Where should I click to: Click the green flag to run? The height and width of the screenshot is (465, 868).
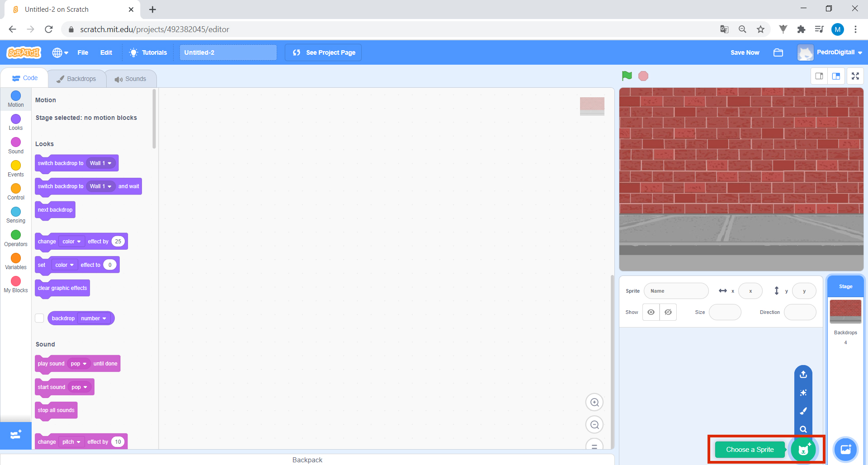(x=627, y=76)
